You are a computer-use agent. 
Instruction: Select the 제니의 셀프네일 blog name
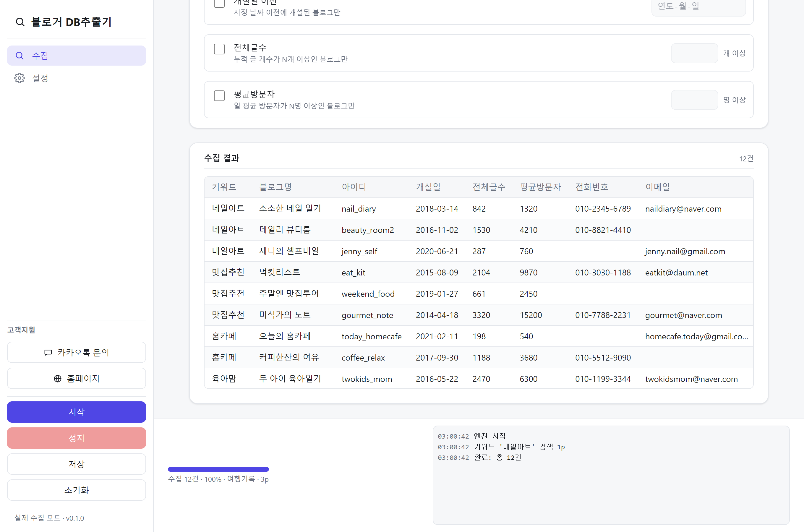(x=289, y=251)
